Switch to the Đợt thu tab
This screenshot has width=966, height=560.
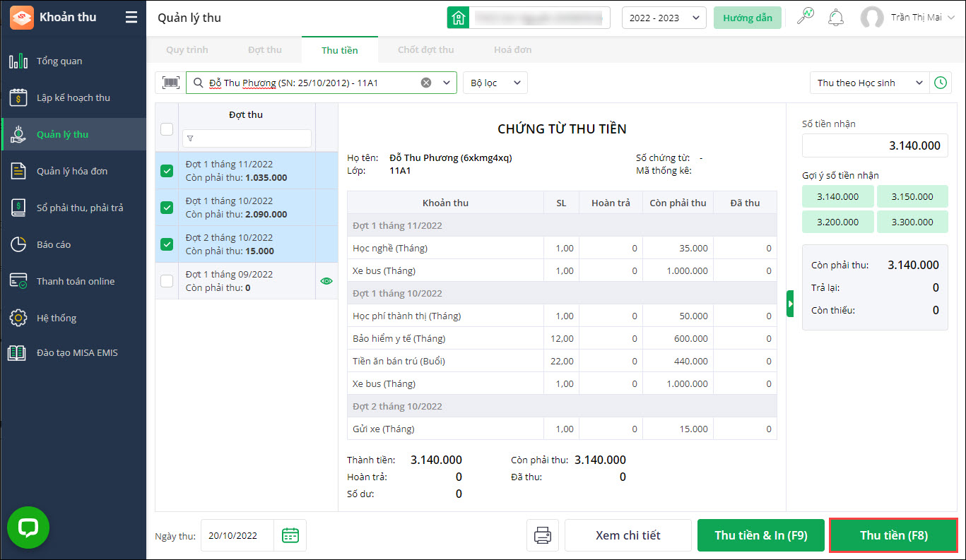[x=264, y=50]
